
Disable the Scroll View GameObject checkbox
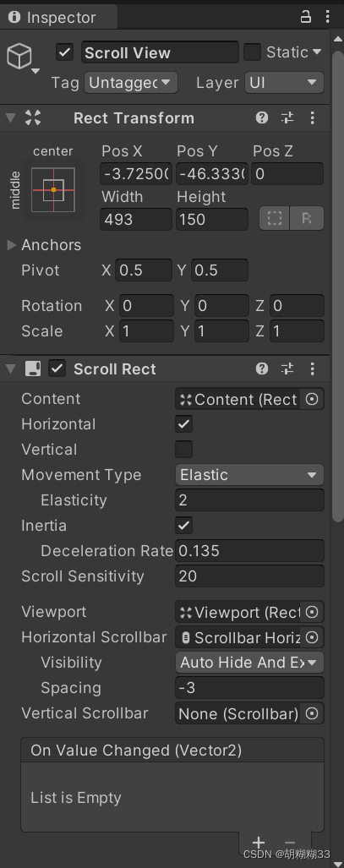pyautogui.click(x=65, y=52)
